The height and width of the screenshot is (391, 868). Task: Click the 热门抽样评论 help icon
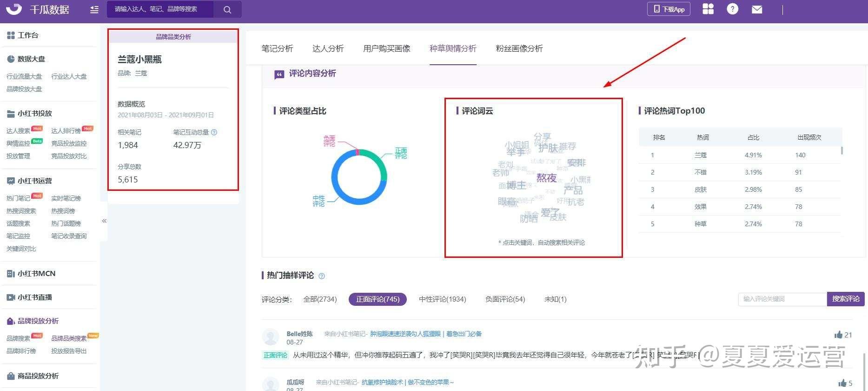tap(321, 276)
